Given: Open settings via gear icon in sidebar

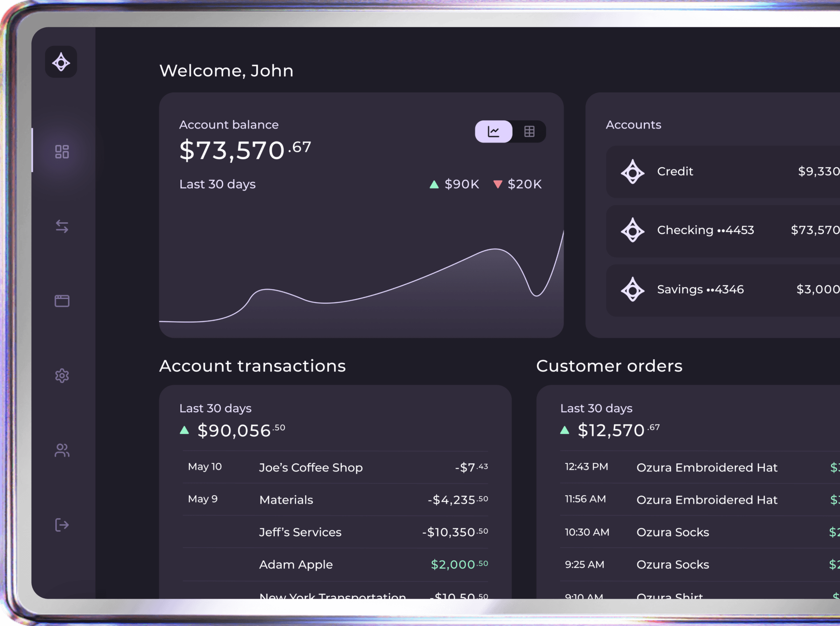Looking at the screenshot, I should (x=62, y=375).
